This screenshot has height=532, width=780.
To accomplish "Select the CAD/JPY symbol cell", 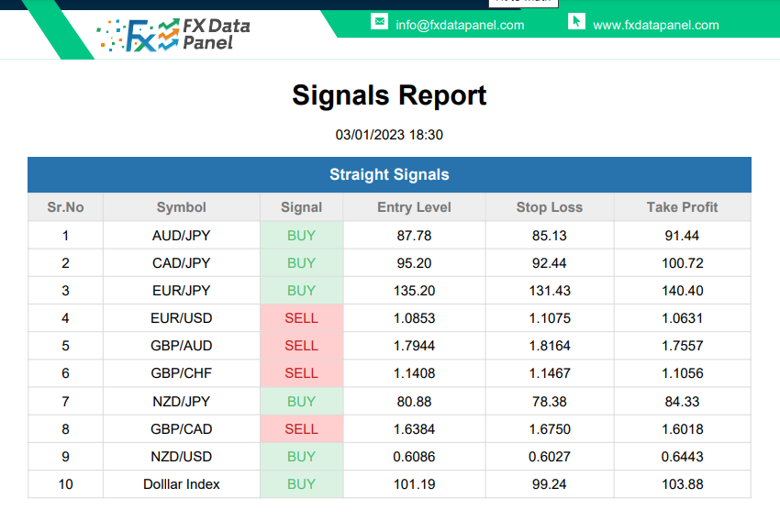I will point(182,263).
